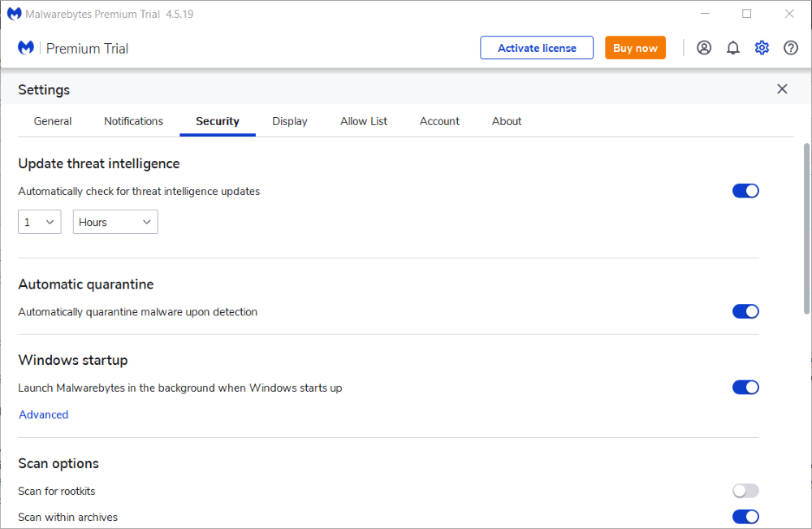Viewport: 812px width, 529px height.
Task: Maximize the Malwarebytes window
Action: point(747,14)
